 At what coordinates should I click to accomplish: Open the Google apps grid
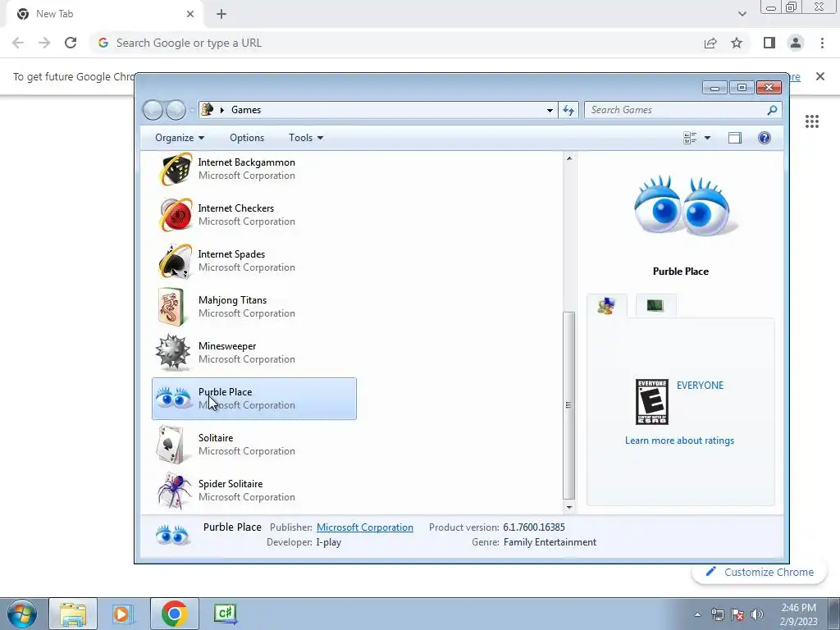pyautogui.click(x=811, y=121)
